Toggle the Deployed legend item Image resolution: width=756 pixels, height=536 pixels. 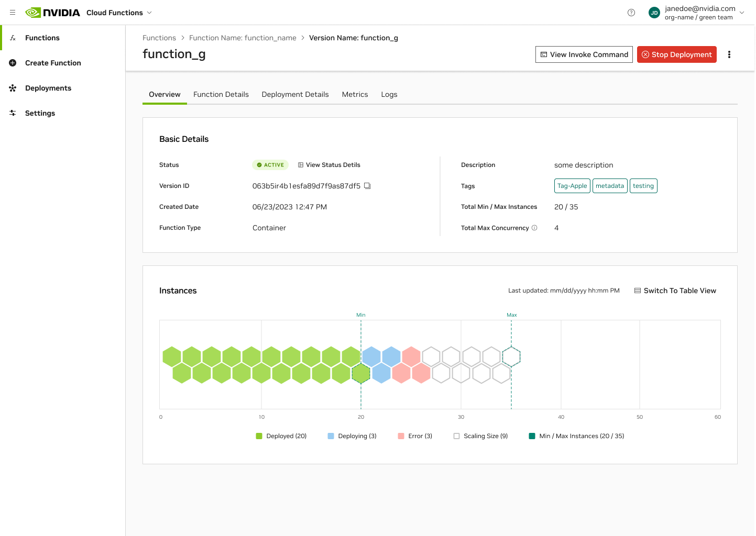pyautogui.click(x=281, y=436)
